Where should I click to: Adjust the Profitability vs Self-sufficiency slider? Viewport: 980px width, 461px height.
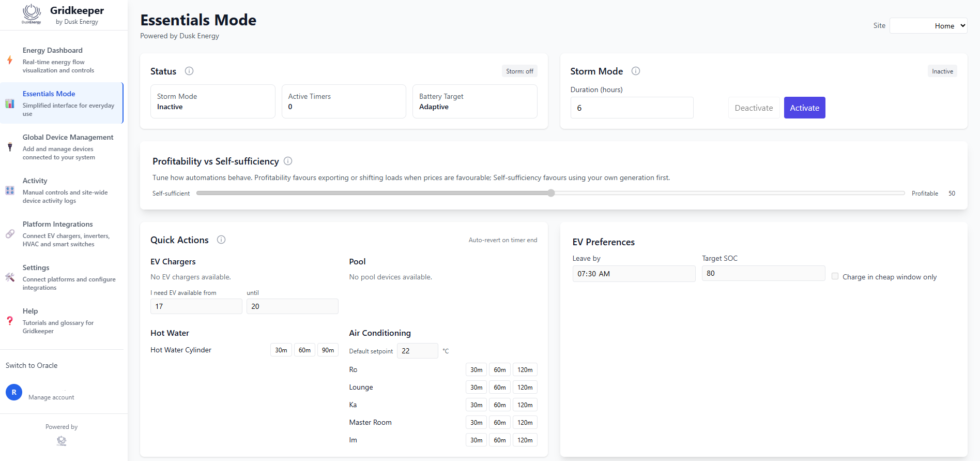pyautogui.click(x=550, y=193)
